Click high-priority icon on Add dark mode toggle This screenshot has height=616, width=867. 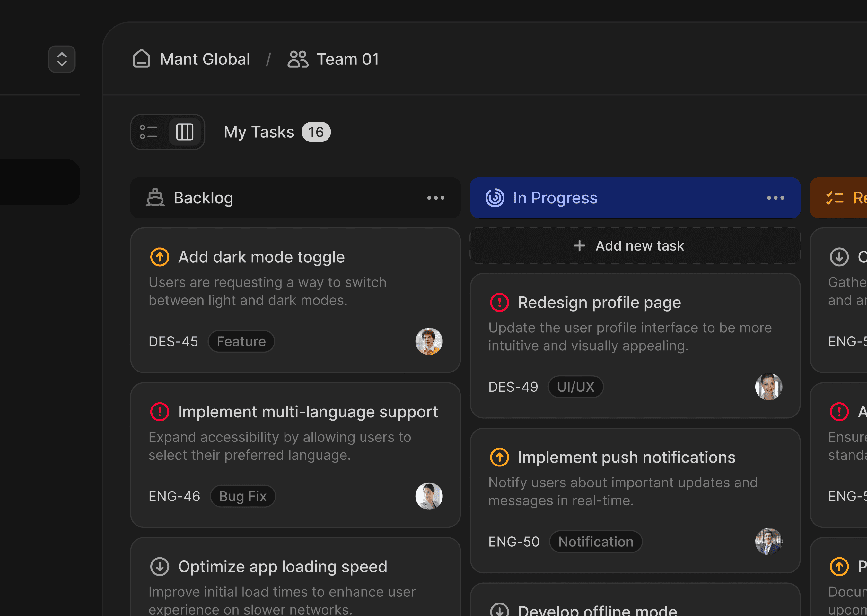(x=160, y=257)
